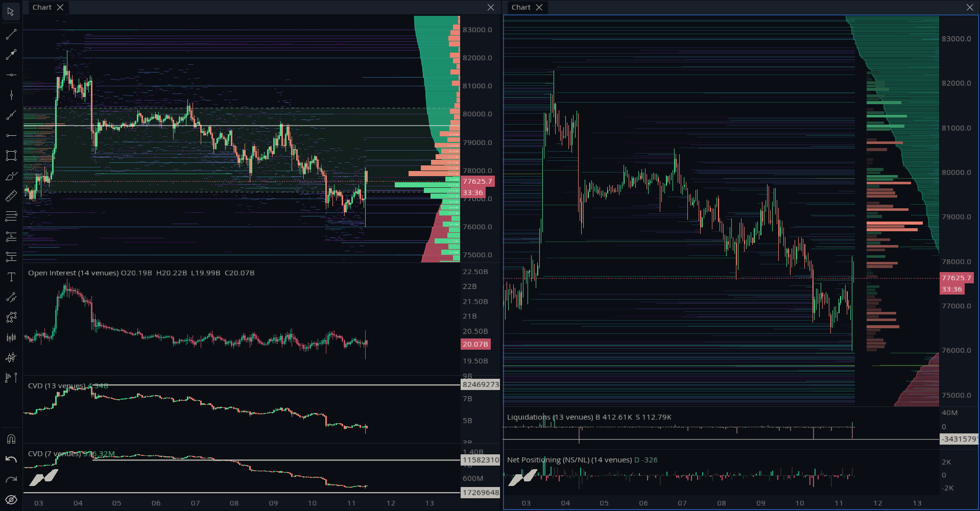The height and width of the screenshot is (511, 980).
Task: Select the trend line drawing tool
Action: click(x=11, y=35)
